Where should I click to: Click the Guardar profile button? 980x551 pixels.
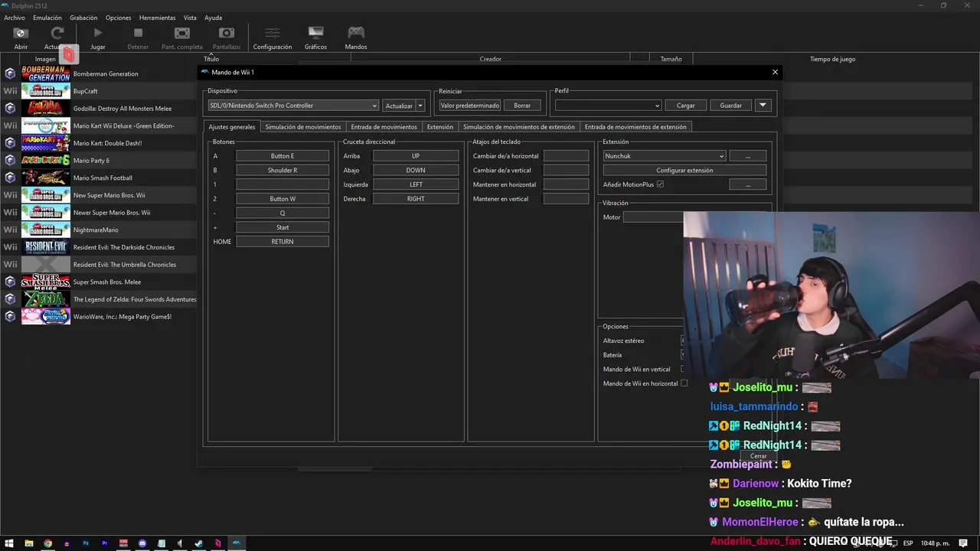[x=731, y=106]
